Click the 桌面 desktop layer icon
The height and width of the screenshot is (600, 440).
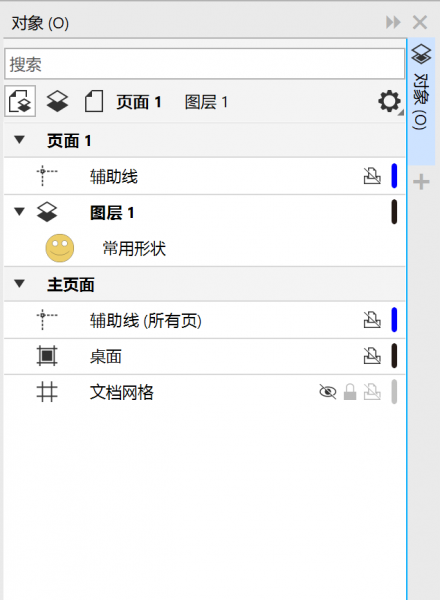pyautogui.click(x=47, y=356)
